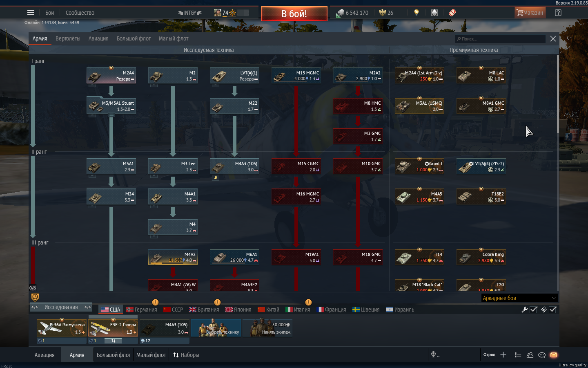
Task: Click the Silver Lions currency icon
Action: click(340, 13)
